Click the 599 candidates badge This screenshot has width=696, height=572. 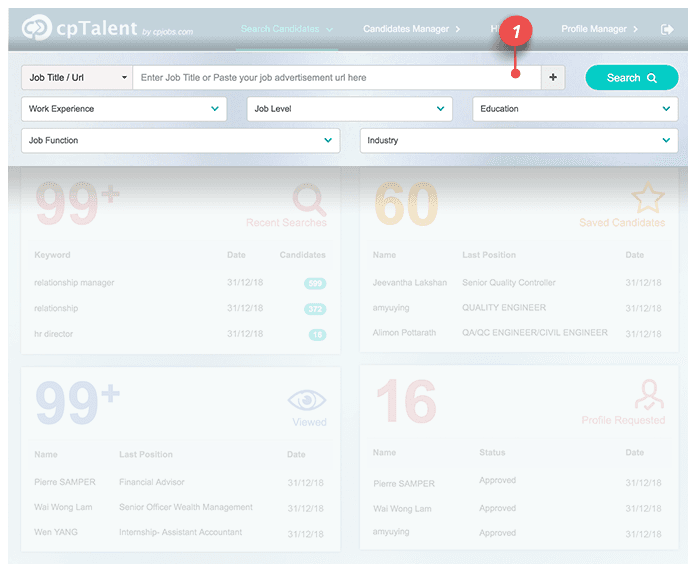click(x=315, y=283)
